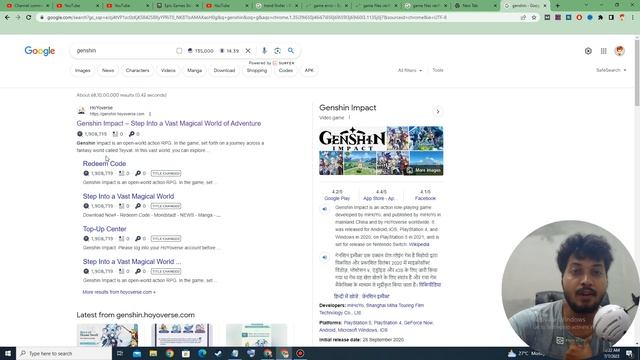640x360 pixels.
Task: Click More images on the Genshin thumbnails
Action: point(424,170)
